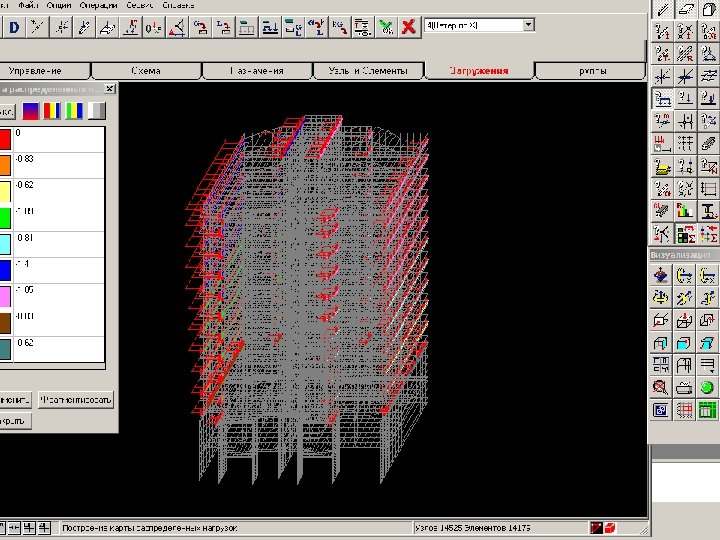Viewport: 720px width, 540px height.
Task: Click the green X icon in top toolbar
Action: pos(386,27)
